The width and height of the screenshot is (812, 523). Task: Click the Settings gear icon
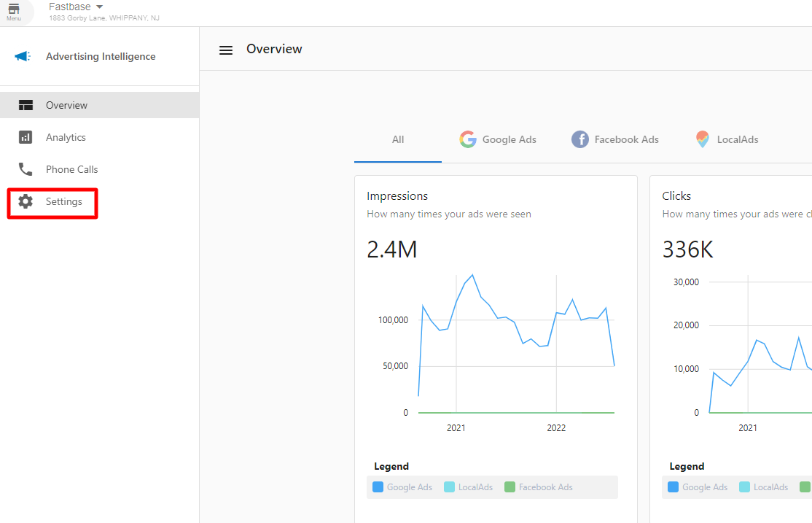pyautogui.click(x=26, y=201)
